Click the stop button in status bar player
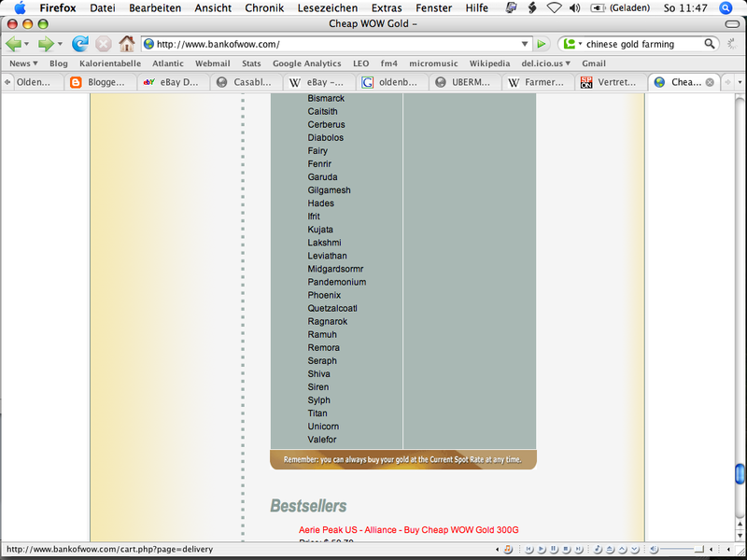This screenshot has width=747, height=560. (566, 549)
